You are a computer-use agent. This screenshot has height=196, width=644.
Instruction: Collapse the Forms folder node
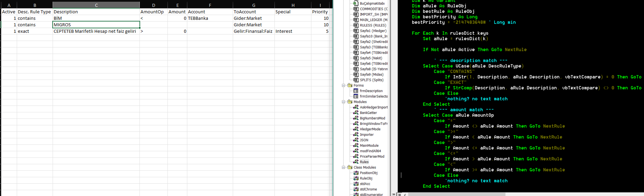[344, 85]
